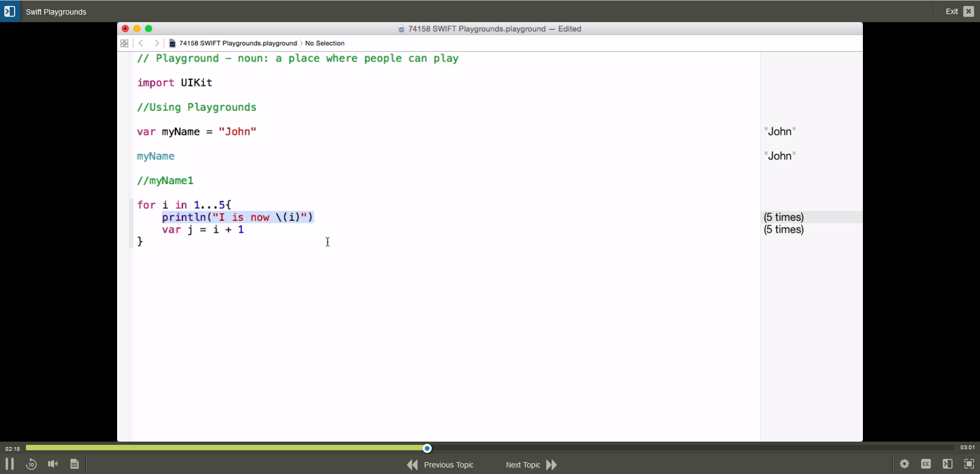Rewind the video 10 seconds
Viewport: 980px width, 474px height.
point(31,464)
